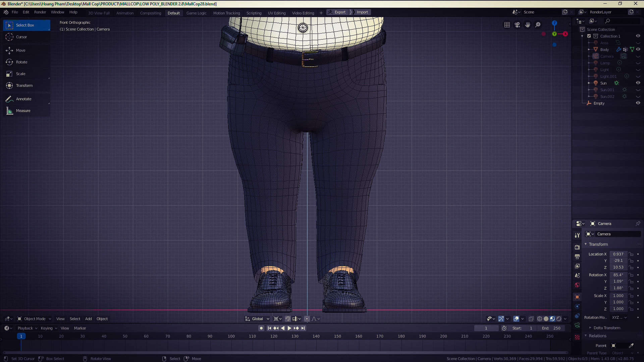Toggle orthographic grid view icon
This screenshot has height=362, width=644.
point(507,25)
